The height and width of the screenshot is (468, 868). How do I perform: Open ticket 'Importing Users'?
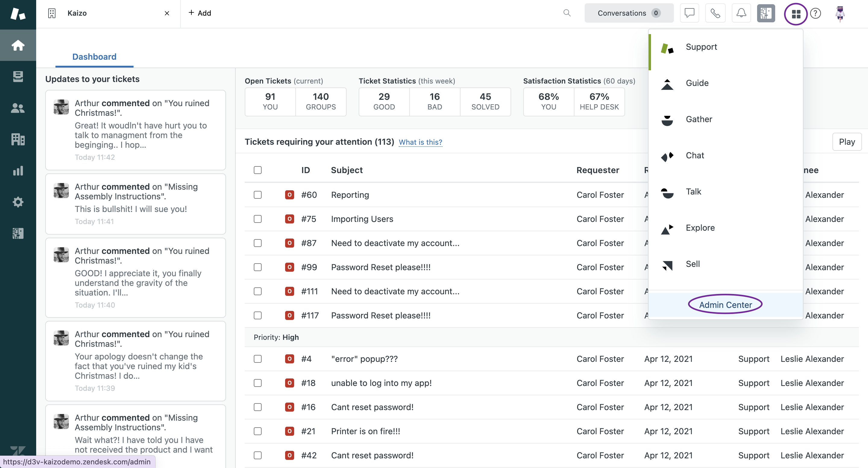point(362,219)
